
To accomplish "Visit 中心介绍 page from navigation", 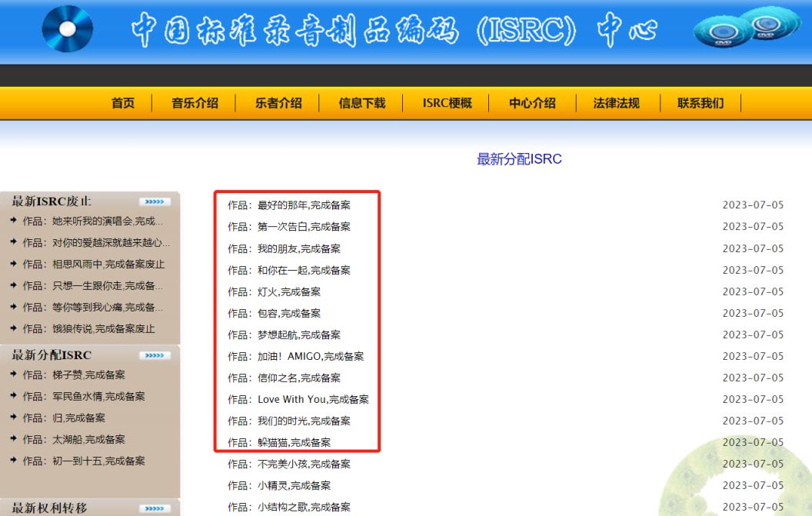I will (x=532, y=103).
